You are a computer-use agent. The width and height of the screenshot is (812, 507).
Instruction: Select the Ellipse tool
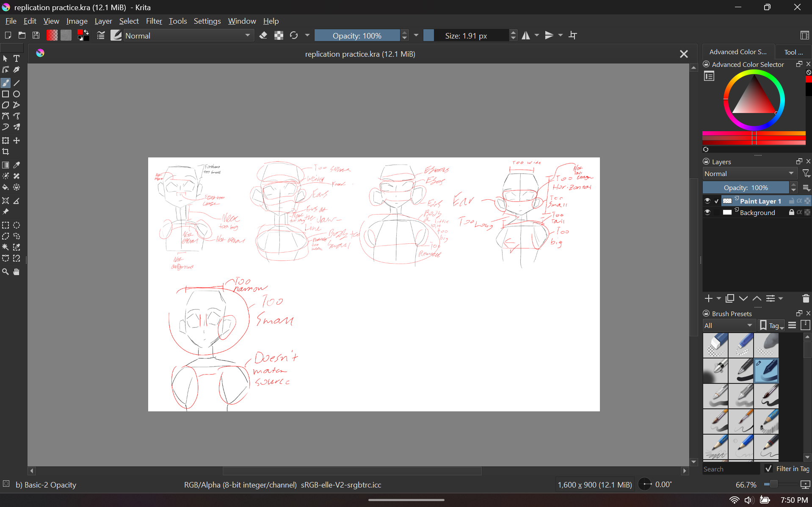(x=17, y=94)
